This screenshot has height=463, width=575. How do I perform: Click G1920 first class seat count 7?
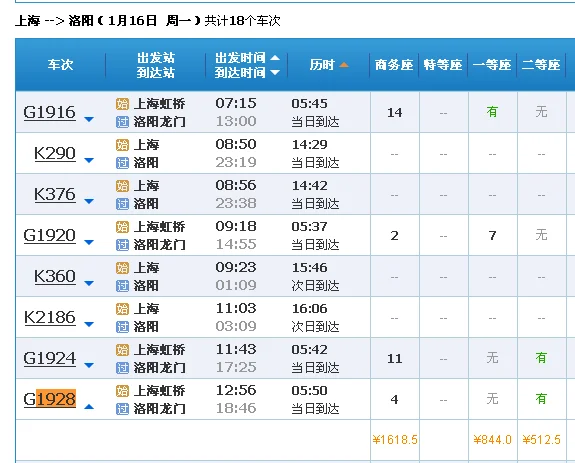[492, 235]
